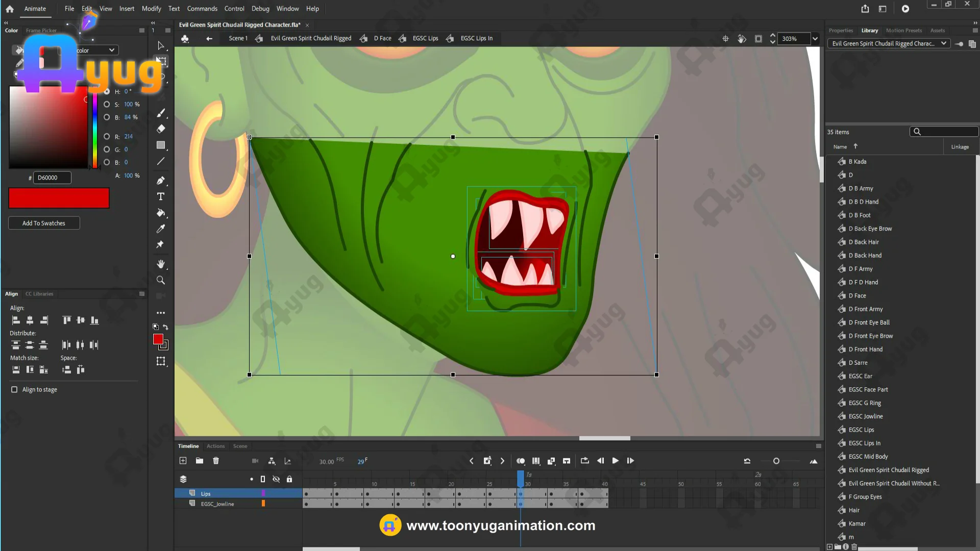Image resolution: width=980 pixels, height=551 pixels.
Task: Go back to Scene 1 breadcrumb
Action: (x=238, y=38)
